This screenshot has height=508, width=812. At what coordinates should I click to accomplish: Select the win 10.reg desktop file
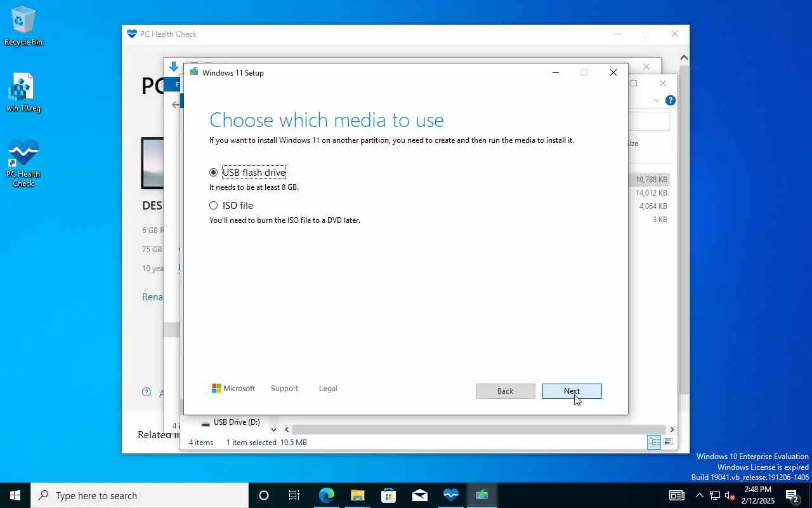23,93
